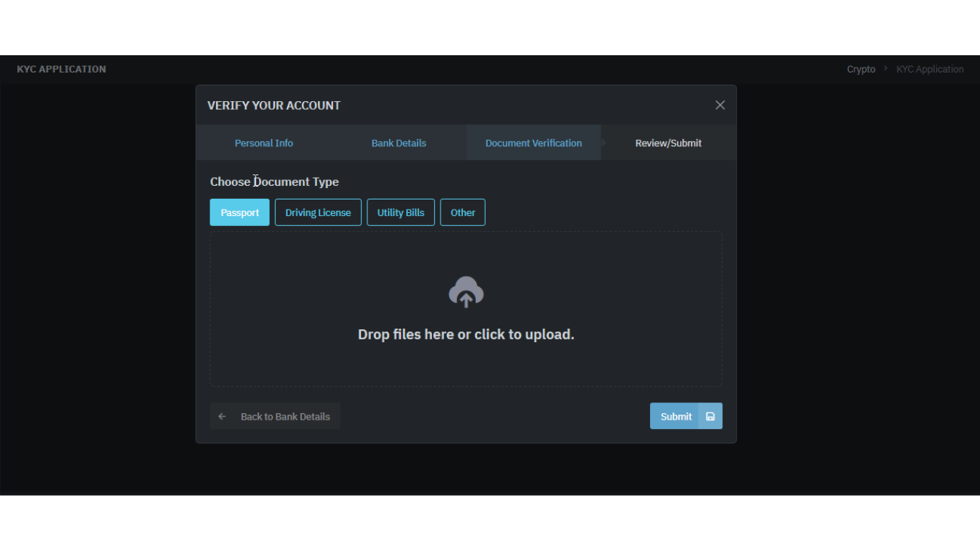Click 'Drop files here or click to upload' text
The width and height of the screenshot is (980, 551).
[x=466, y=335]
